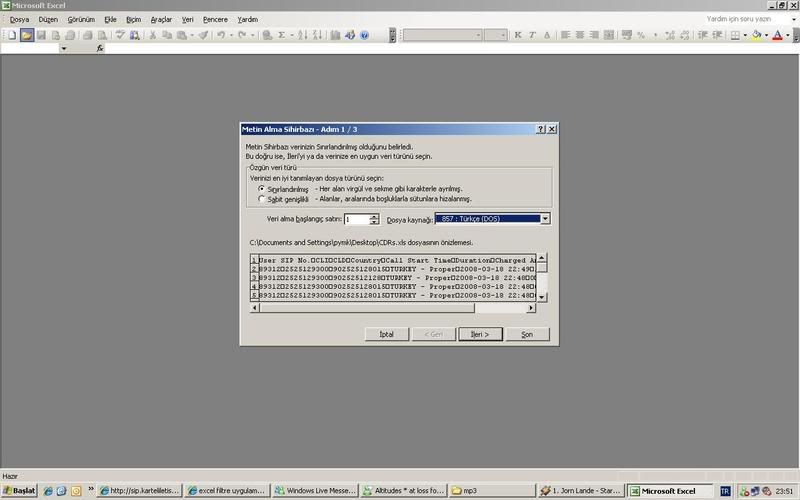Click the Sort Descending icon
Screen dimensions: 800x500
point(317,35)
